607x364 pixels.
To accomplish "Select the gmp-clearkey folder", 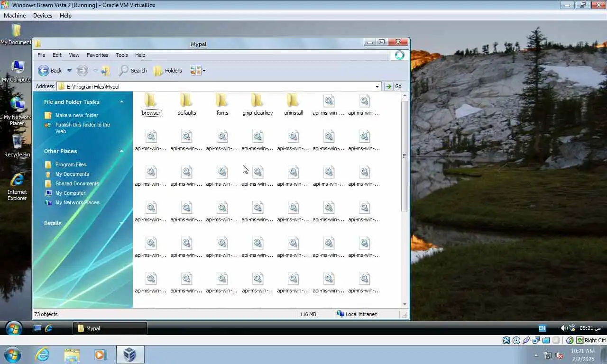I will [x=258, y=104].
